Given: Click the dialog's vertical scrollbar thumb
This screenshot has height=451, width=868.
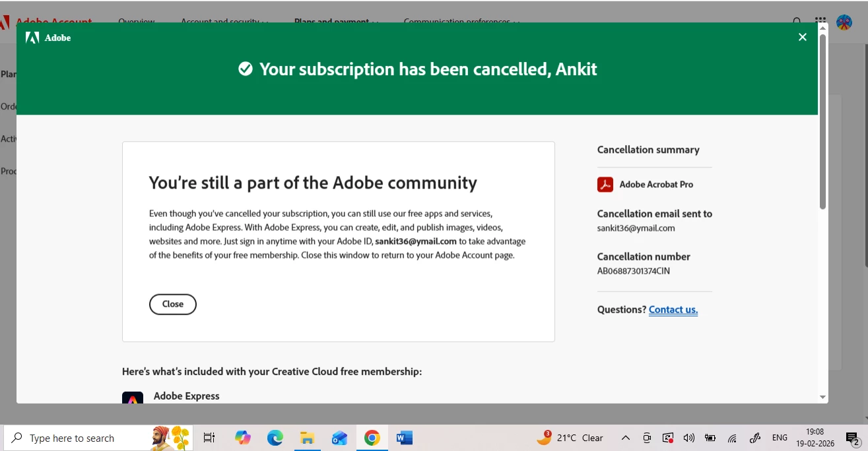Looking at the screenshot, I should click(x=822, y=121).
